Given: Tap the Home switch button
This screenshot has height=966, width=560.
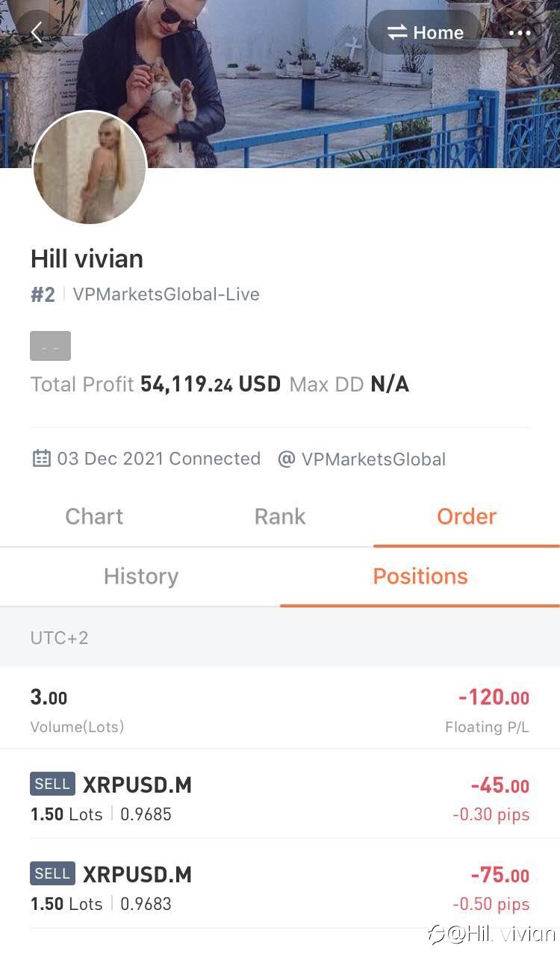Looking at the screenshot, I should coord(425,32).
